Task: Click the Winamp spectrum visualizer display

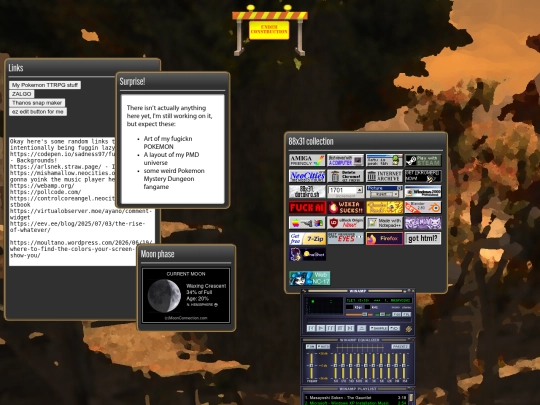Action: pos(324,306)
